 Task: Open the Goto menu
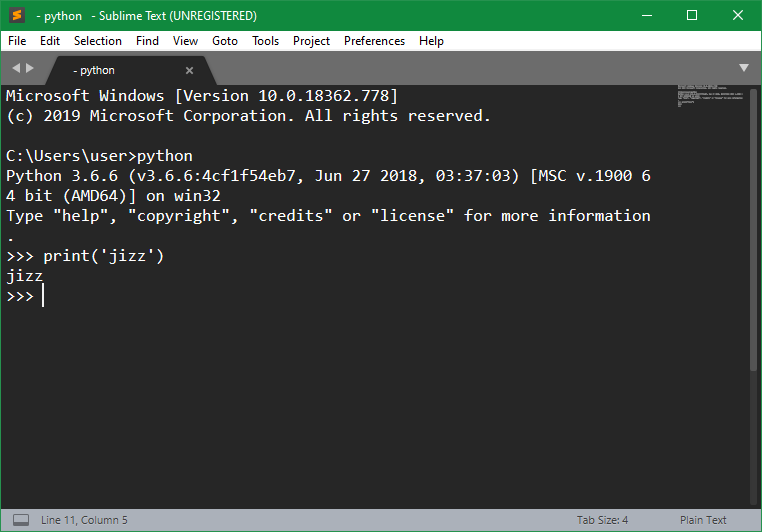click(225, 41)
